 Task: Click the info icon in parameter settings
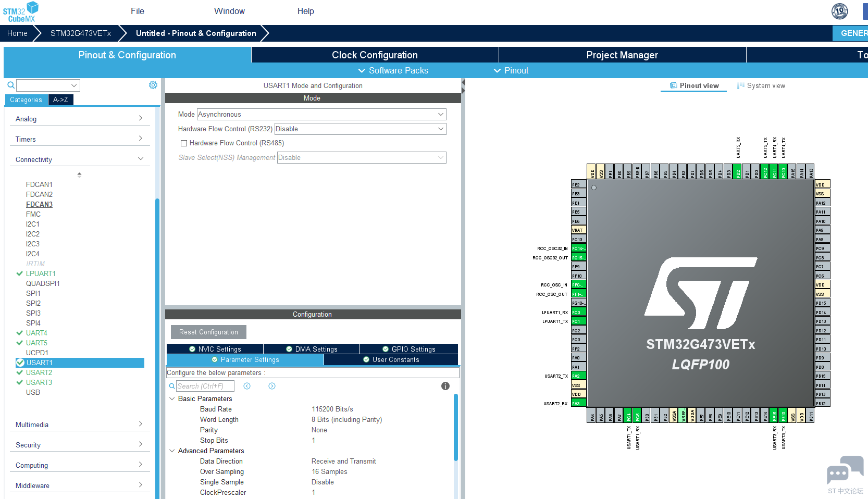445,386
